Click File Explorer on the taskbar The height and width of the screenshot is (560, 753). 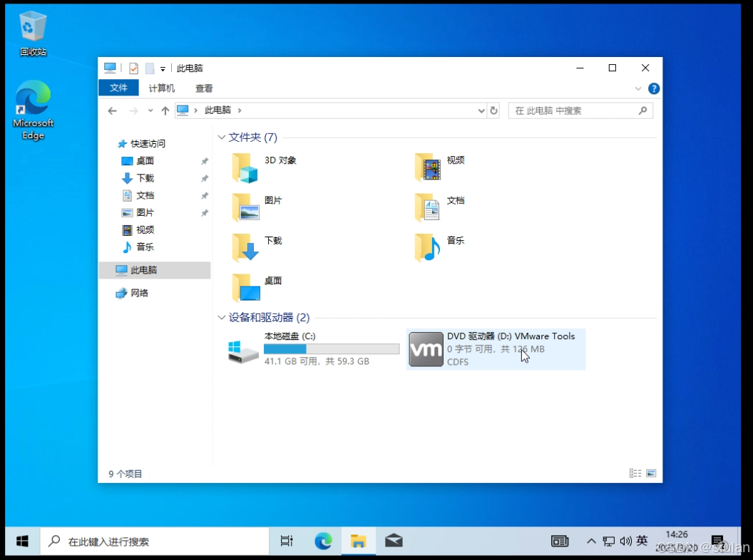point(358,541)
